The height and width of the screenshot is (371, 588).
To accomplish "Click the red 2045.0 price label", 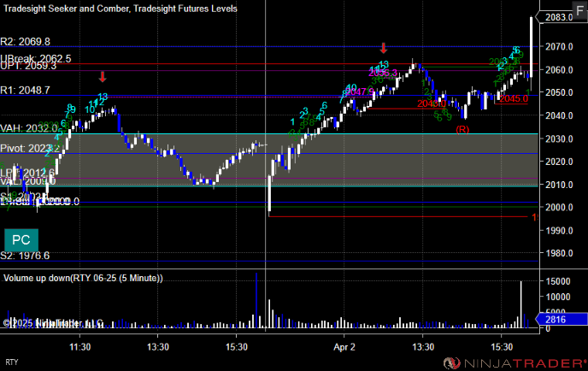I will click(514, 98).
